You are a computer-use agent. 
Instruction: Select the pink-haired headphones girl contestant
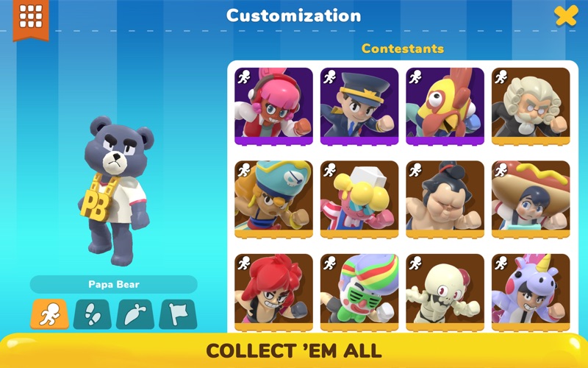click(273, 106)
